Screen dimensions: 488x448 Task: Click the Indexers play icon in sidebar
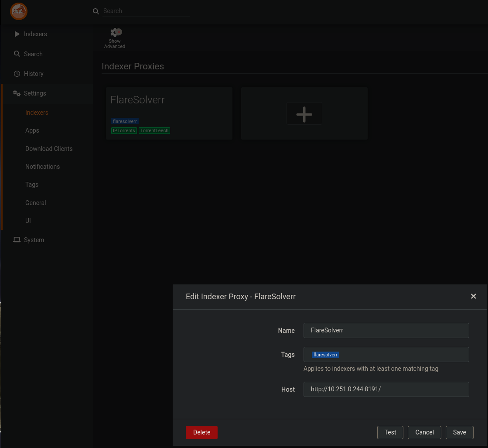pos(17,34)
